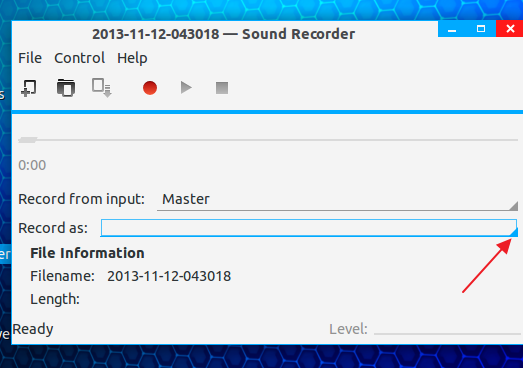523x368 pixels.
Task: Open an existing sound file from toolbar
Action: (x=66, y=88)
